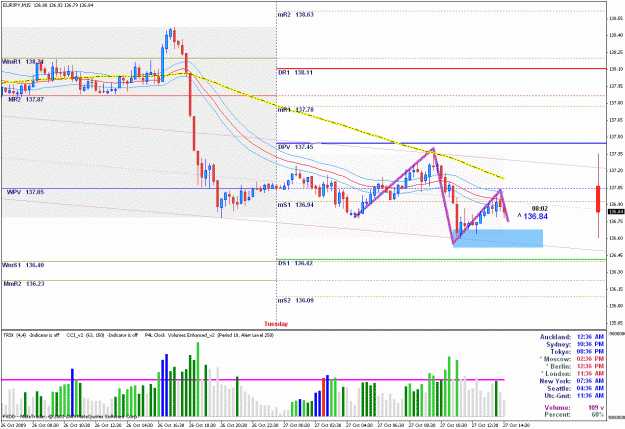Screen dimensions: 625x429
Task: Click the New York 07:36 AM clock row
Action: pos(572,381)
